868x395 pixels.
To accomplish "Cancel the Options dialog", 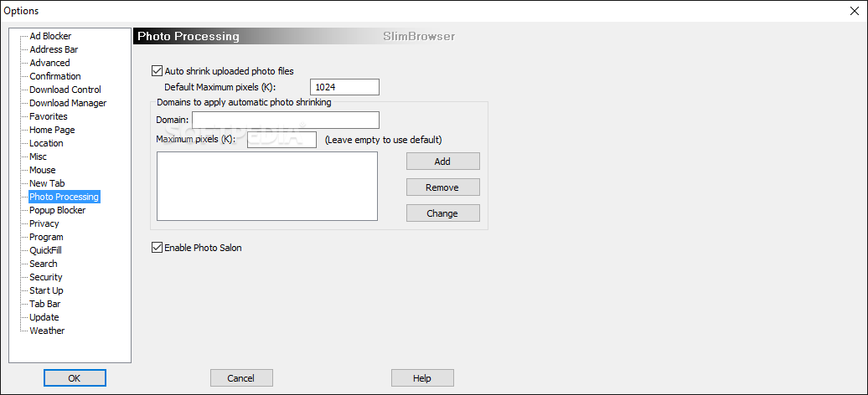I will pyautogui.click(x=241, y=378).
